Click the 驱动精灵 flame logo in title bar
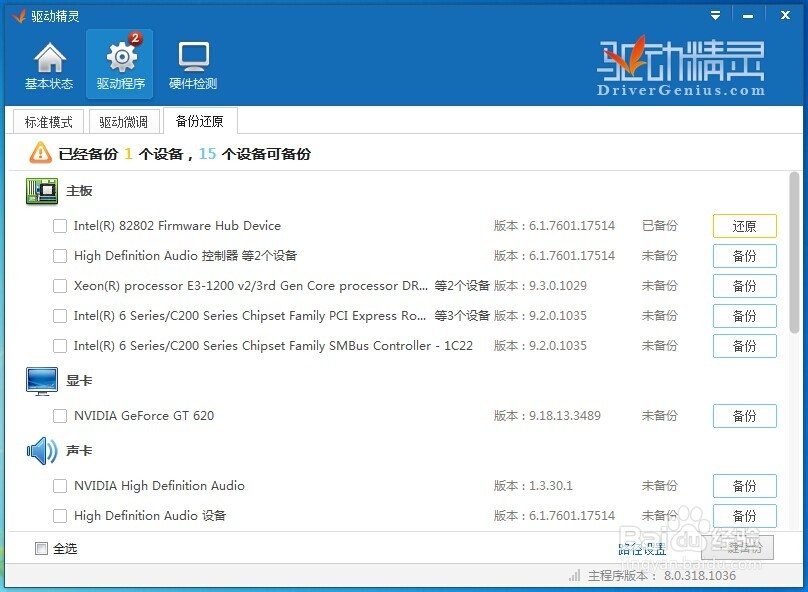Screen dimensions: 808x592 pyautogui.click(x=19, y=16)
